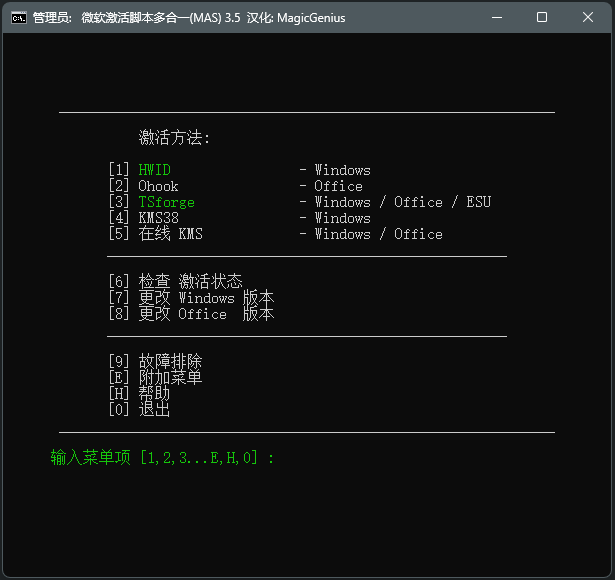Click the [0] option number
Viewport: 615px width, 580px height.
pos(119,409)
